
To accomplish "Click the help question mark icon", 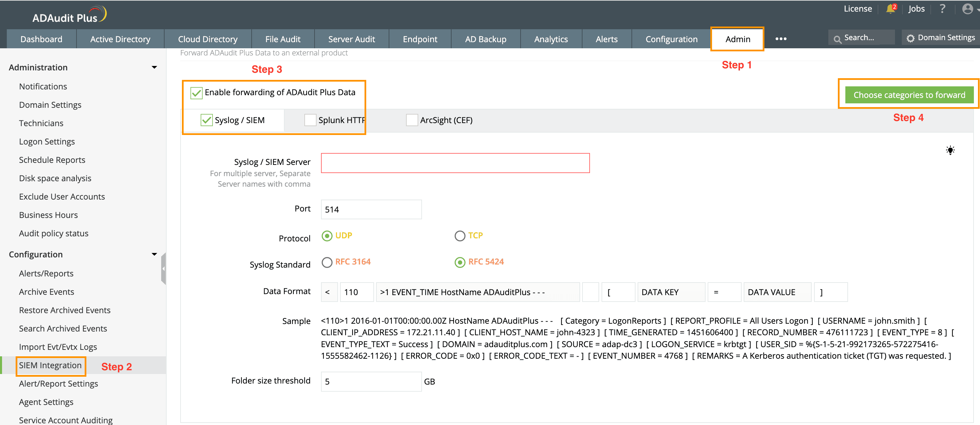I will click(942, 9).
